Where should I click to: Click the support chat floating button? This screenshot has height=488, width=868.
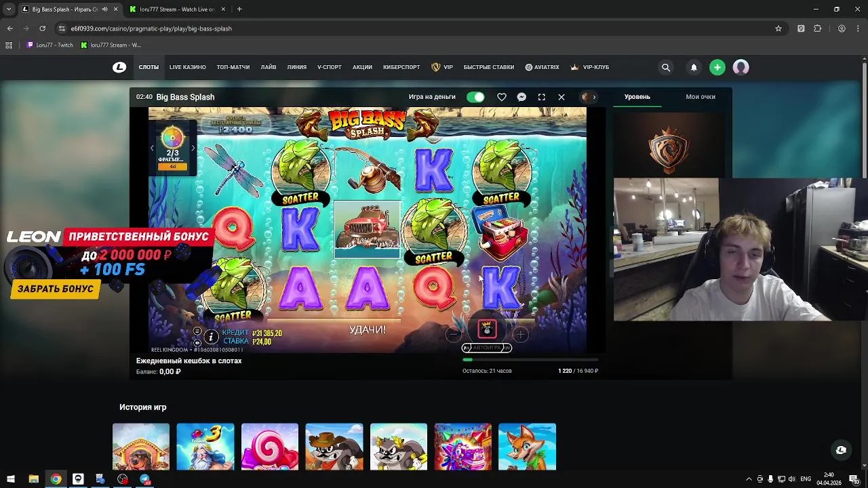[841, 450]
